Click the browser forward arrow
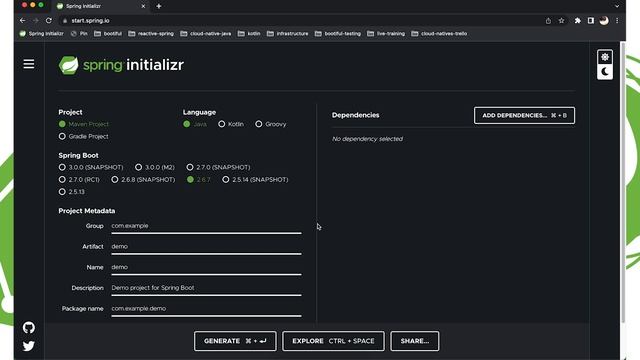640x360 pixels. tap(36, 20)
